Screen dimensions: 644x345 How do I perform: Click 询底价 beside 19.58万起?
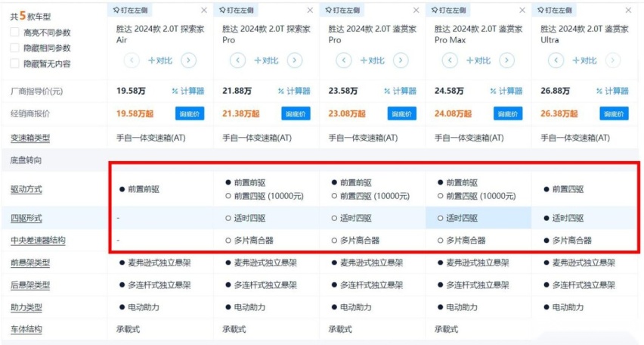[x=190, y=114]
